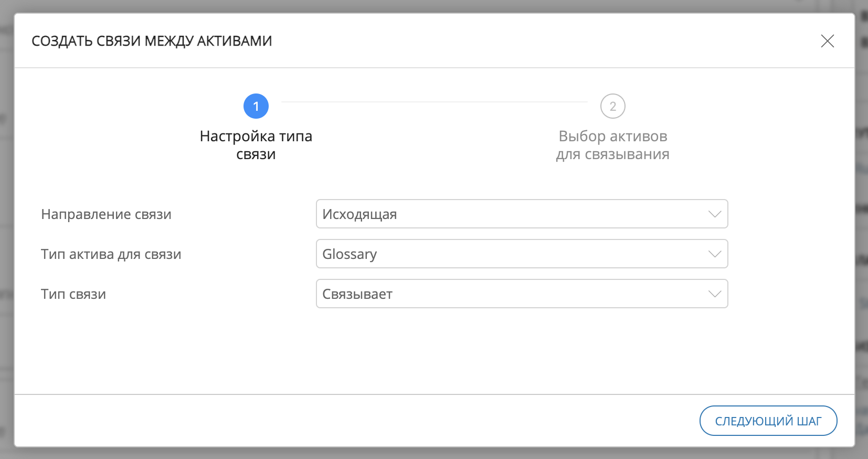Click the Исходящая value text

click(x=359, y=214)
